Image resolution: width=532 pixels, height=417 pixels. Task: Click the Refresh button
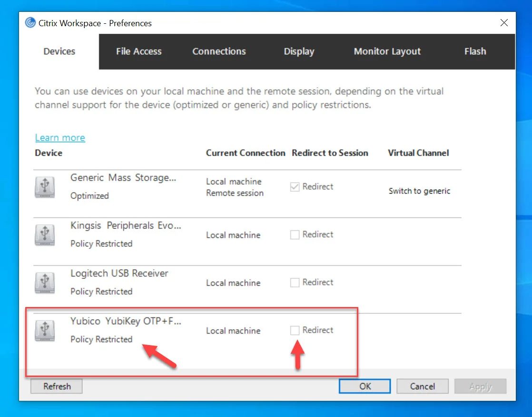tap(57, 387)
